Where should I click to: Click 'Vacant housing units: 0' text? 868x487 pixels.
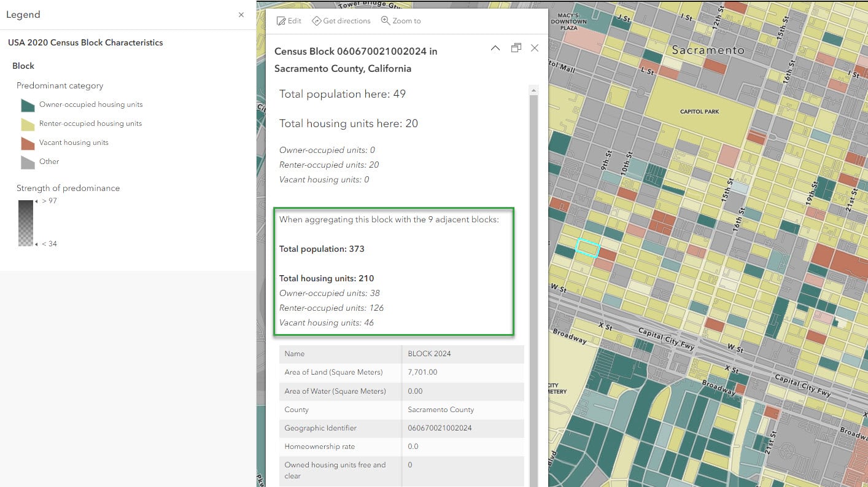pyautogui.click(x=324, y=179)
